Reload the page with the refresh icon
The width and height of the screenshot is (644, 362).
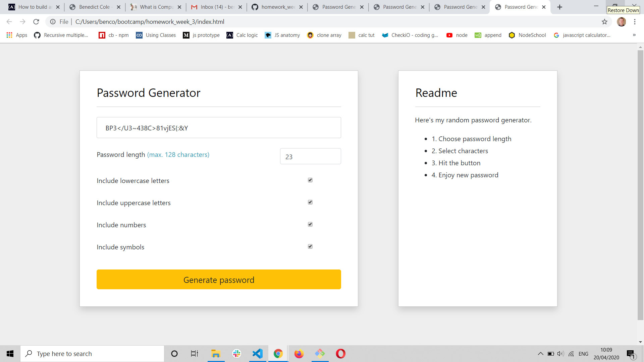pyautogui.click(x=36, y=22)
